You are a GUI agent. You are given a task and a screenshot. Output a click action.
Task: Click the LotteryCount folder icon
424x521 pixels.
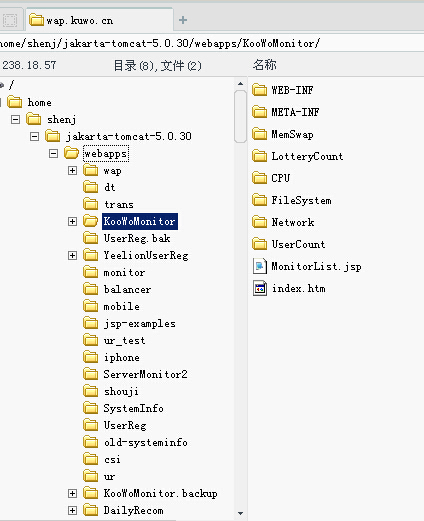260,156
